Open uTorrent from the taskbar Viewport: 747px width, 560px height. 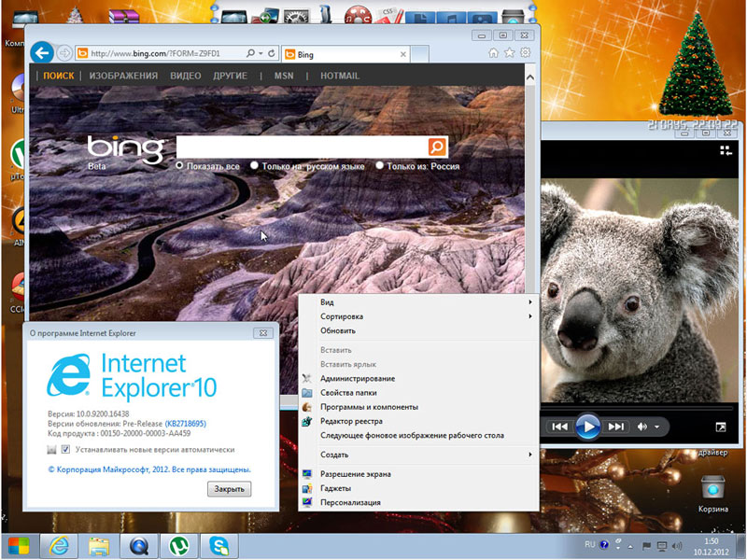pos(175,544)
